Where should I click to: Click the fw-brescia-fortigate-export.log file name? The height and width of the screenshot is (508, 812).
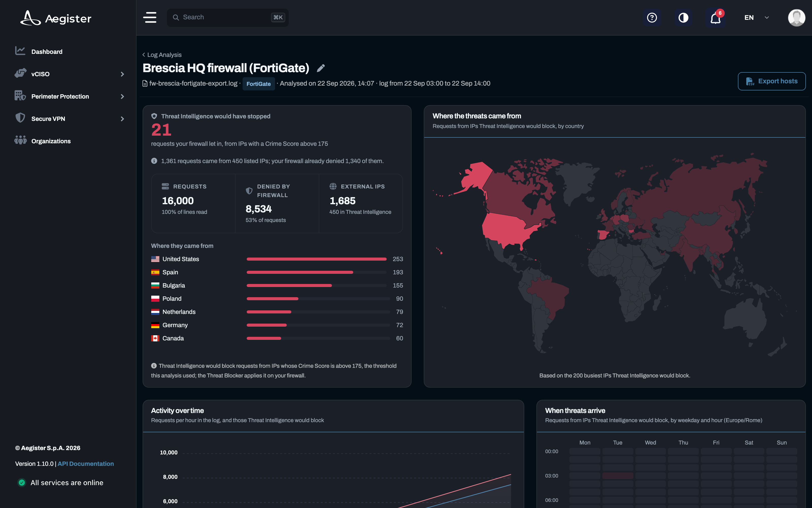click(193, 83)
